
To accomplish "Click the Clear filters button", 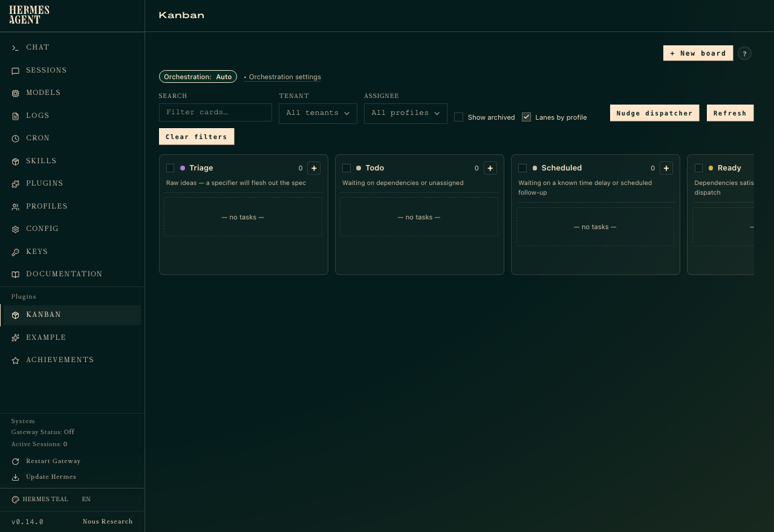I will [197, 137].
